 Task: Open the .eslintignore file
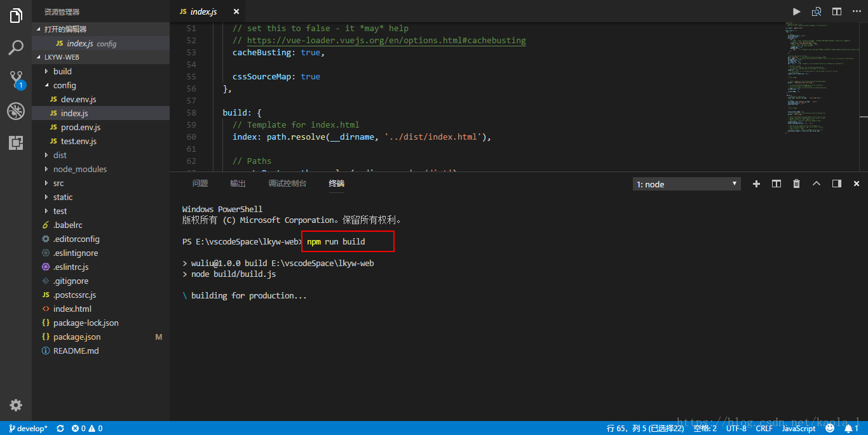pyautogui.click(x=100, y=253)
